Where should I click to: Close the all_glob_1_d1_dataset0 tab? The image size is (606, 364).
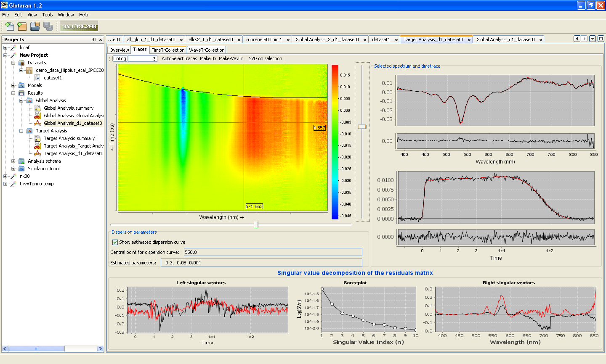tap(181, 40)
